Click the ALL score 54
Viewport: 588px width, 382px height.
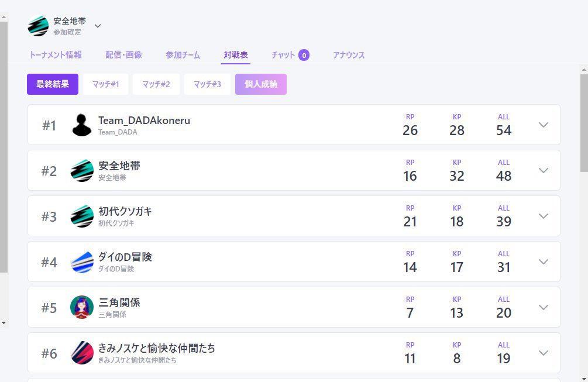pyautogui.click(x=504, y=130)
